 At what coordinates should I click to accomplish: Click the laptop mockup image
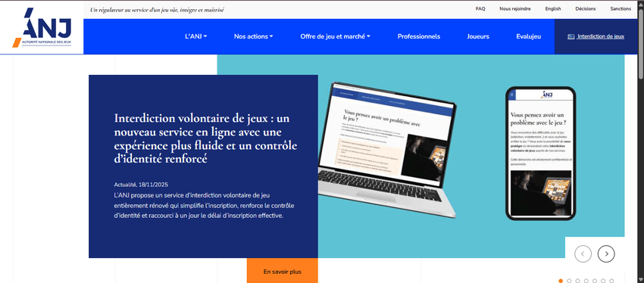click(387, 150)
